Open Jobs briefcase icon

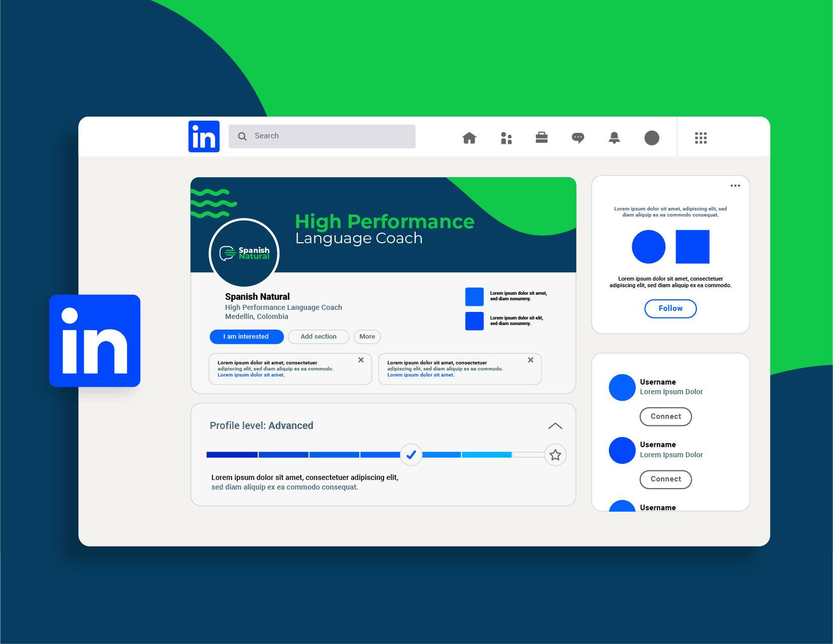pos(541,137)
